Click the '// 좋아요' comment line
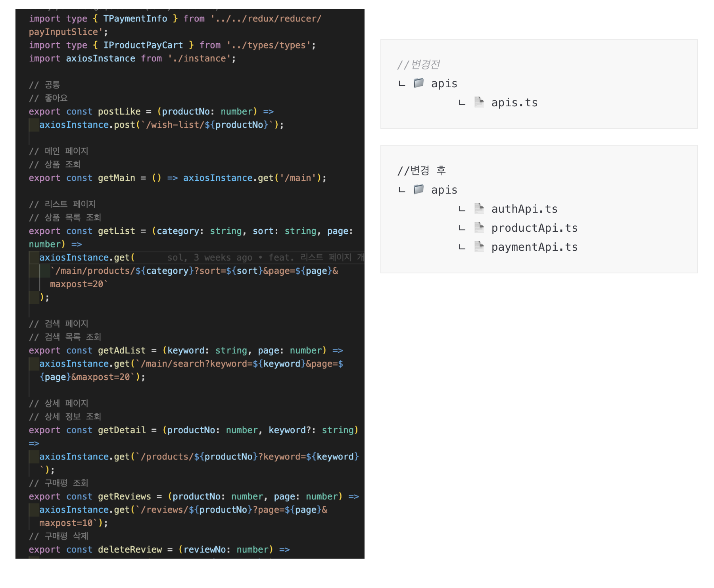Screen dimensions: 714x588 48,98
